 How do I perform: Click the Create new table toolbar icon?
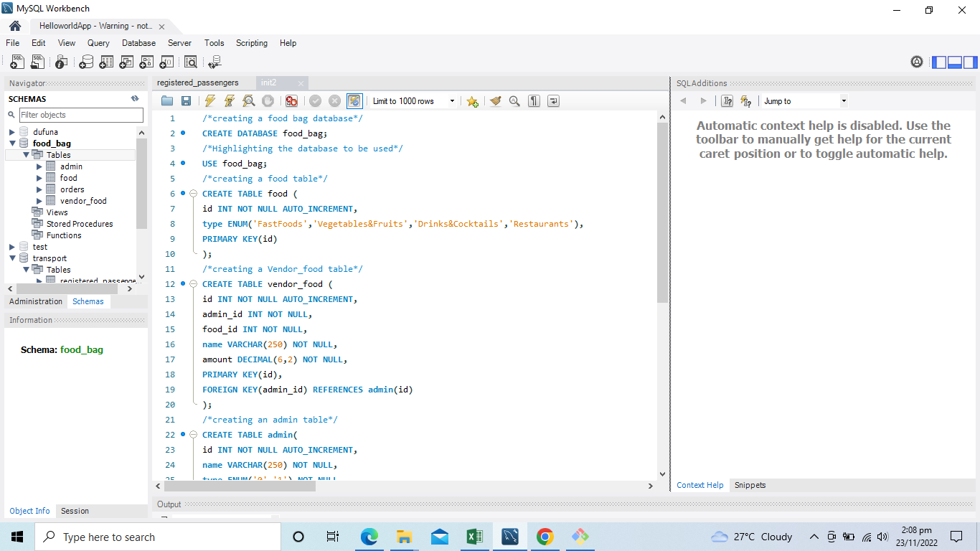pos(106,62)
